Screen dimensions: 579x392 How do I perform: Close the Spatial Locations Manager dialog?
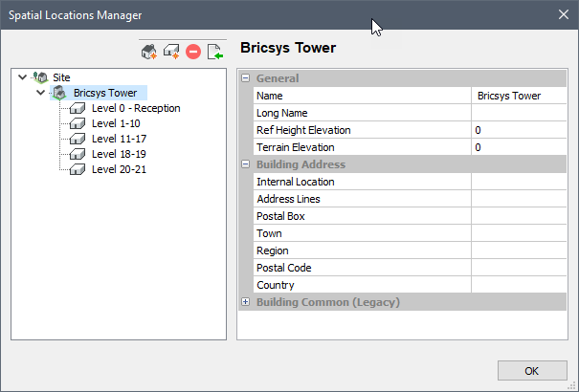564,14
